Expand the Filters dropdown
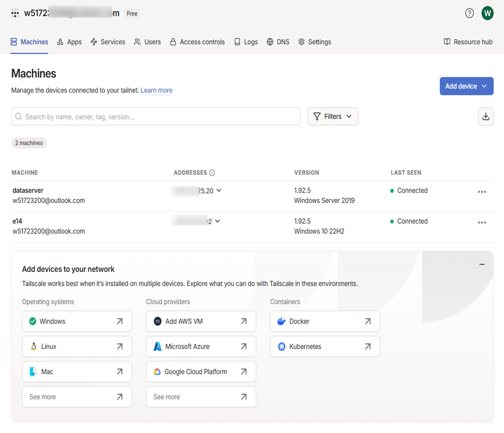Viewport: 504px width, 433px height. (x=333, y=116)
